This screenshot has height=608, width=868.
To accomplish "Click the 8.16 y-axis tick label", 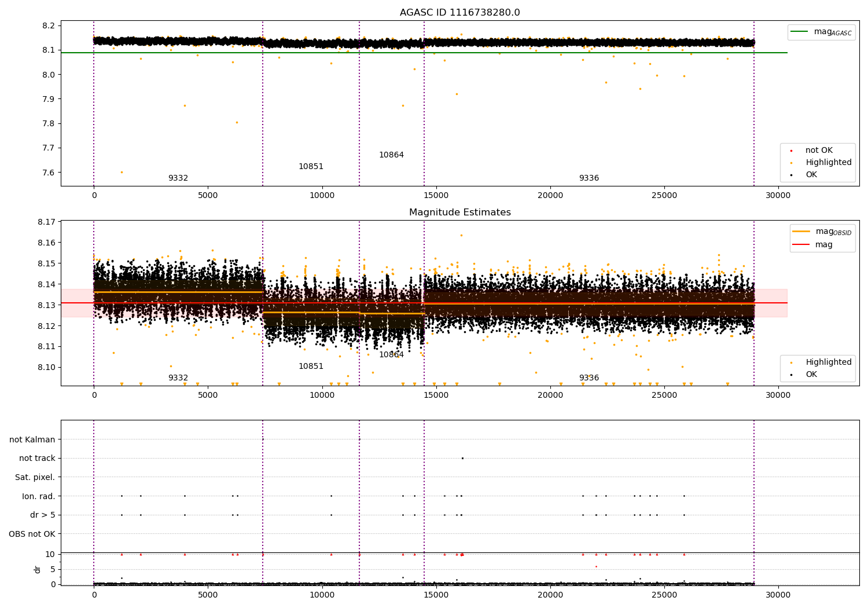I will 46,243.
